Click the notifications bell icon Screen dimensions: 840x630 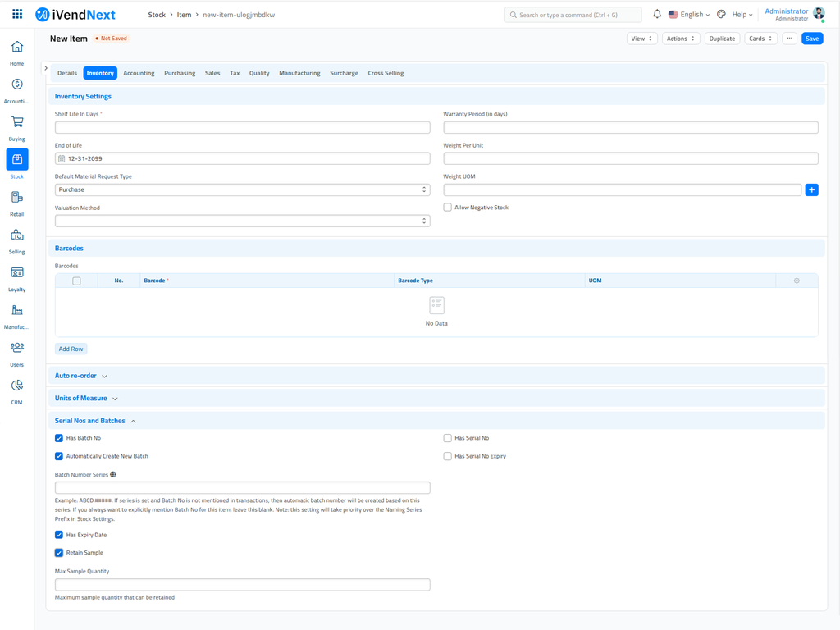(657, 15)
